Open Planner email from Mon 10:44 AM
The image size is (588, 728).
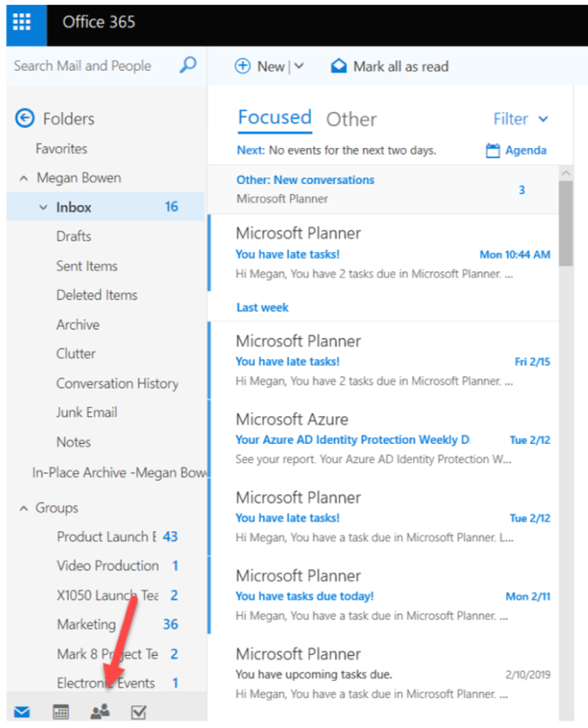pyautogui.click(x=384, y=253)
